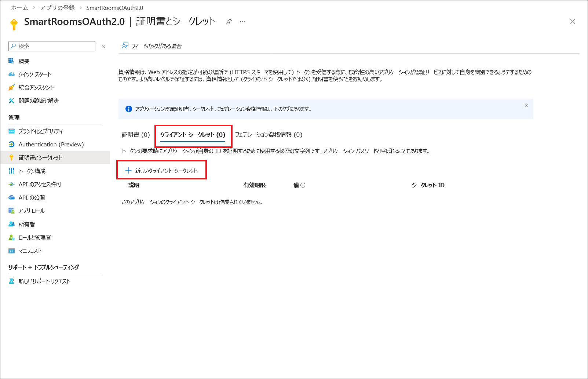
Task: Open 新しいサポート リクエスト in the sidebar
Action: (44, 281)
